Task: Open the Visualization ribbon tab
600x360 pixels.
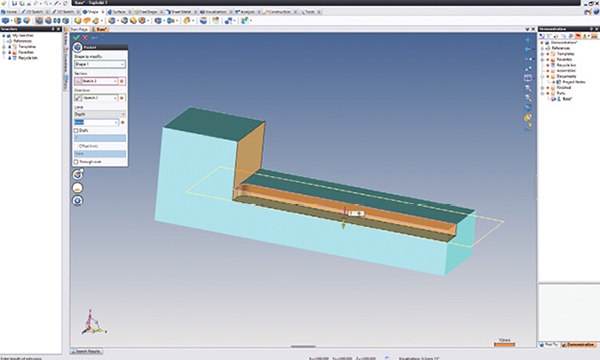Action: [215, 12]
